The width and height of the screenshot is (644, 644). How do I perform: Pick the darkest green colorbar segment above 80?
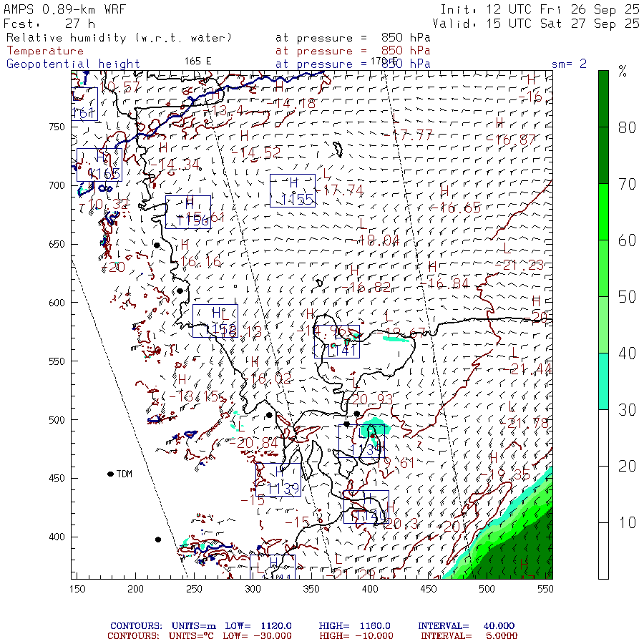pos(603,99)
